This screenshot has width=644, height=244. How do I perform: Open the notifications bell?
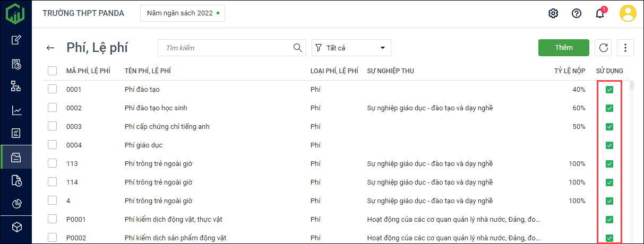(x=600, y=13)
